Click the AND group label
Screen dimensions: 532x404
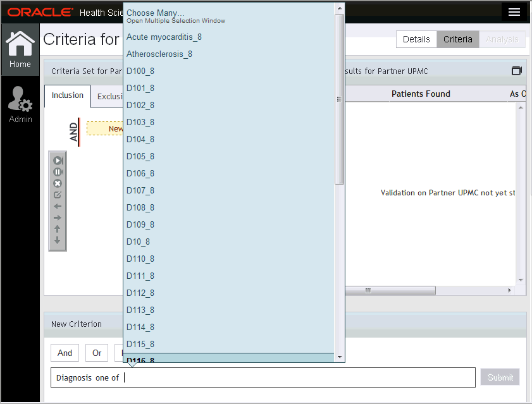(73, 132)
